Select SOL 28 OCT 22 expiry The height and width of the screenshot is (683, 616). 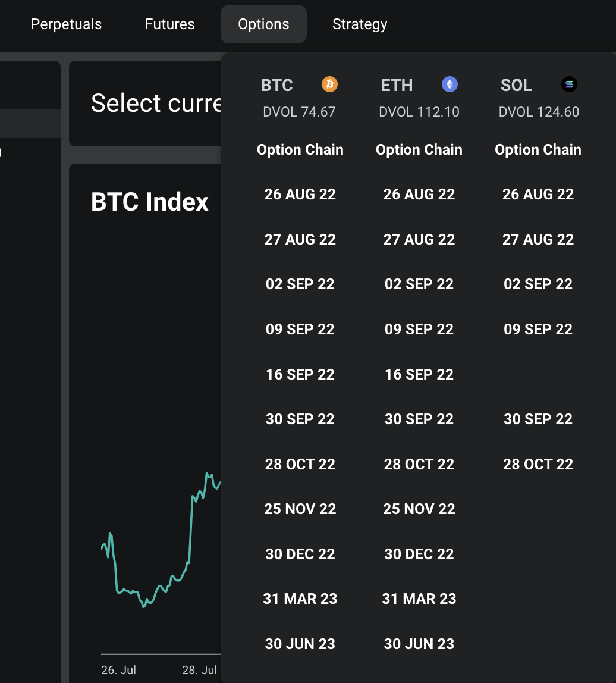538,465
